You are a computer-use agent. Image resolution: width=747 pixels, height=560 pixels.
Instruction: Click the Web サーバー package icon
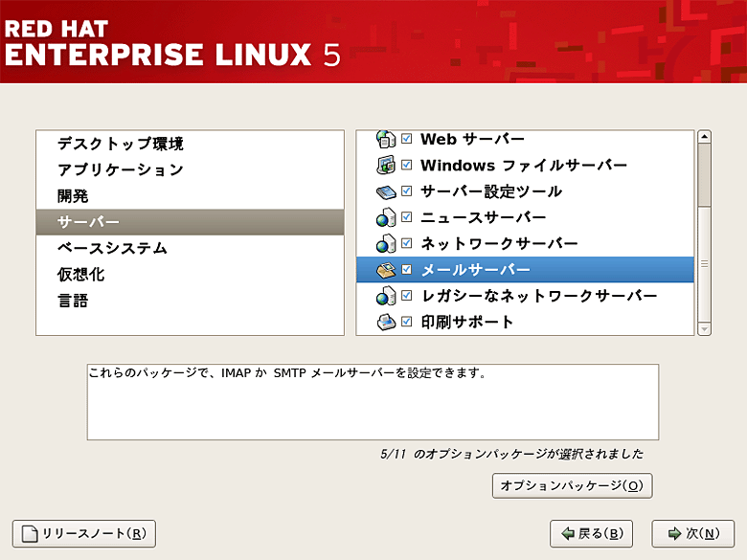[385, 140]
